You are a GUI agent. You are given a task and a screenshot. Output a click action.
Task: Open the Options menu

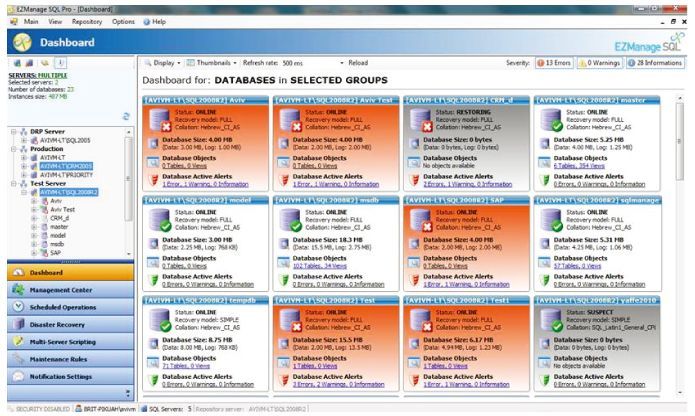tap(124, 20)
